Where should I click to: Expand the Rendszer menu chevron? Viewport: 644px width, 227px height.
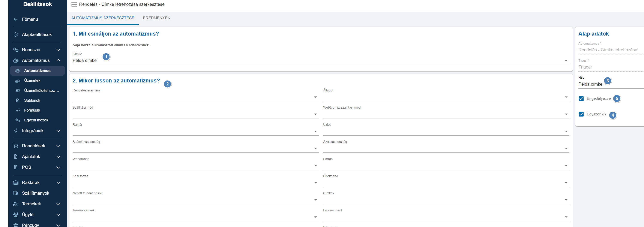point(58,50)
